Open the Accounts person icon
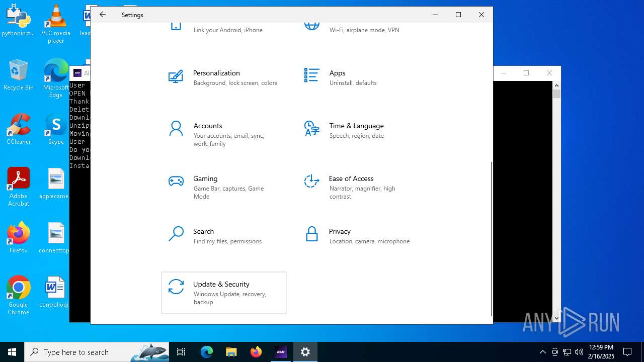The width and height of the screenshot is (644, 362). click(x=176, y=129)
